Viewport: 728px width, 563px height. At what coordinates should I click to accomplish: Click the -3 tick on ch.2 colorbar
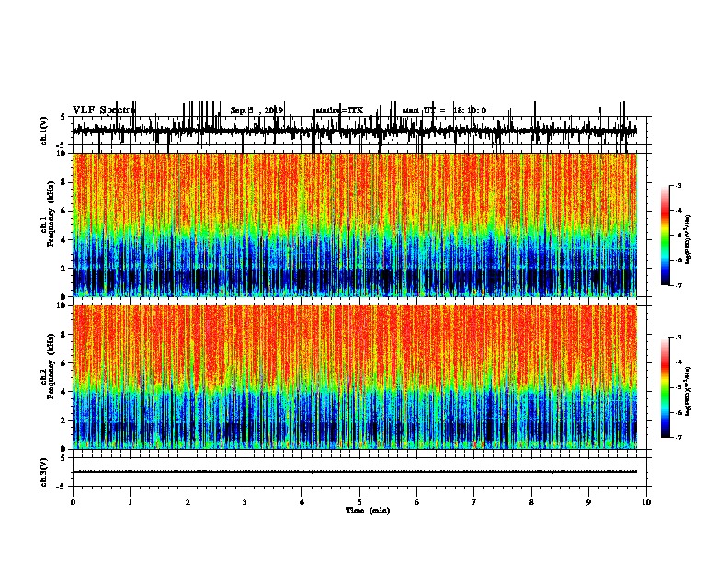tap(677, 338)
